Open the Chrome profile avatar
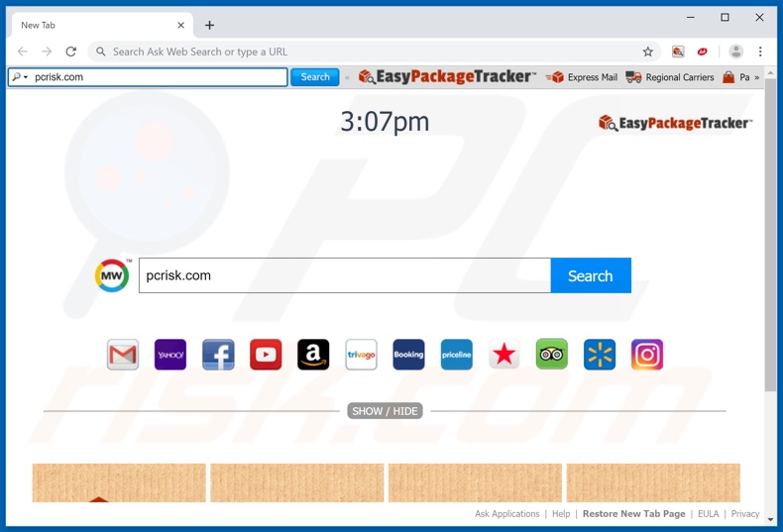The width and height of the screenshot is (783, 532). [736, 52]
